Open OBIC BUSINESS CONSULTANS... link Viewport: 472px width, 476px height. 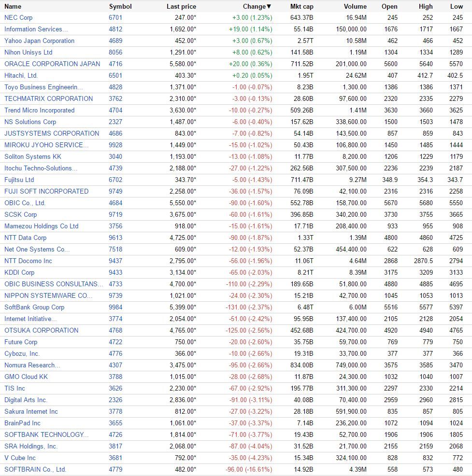tap(54, 284)
